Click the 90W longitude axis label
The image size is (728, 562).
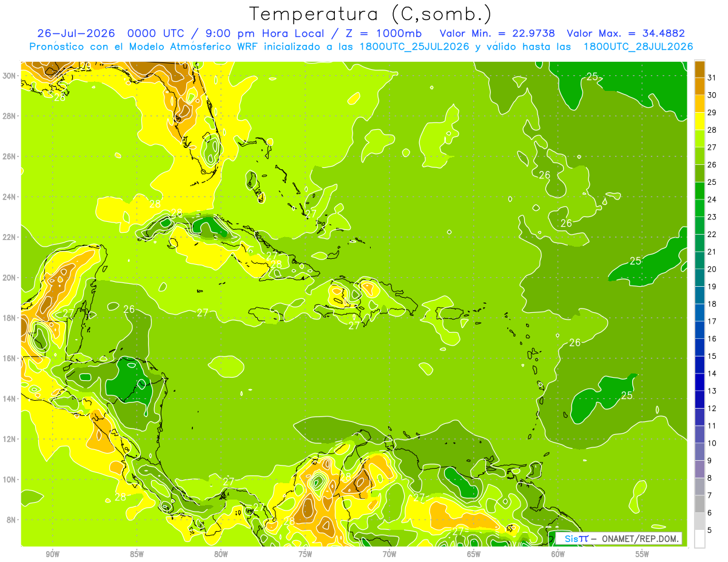(53, 554)
